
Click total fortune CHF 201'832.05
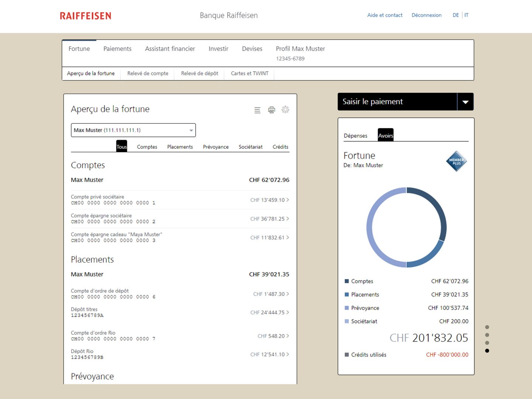tap(429, 338)
